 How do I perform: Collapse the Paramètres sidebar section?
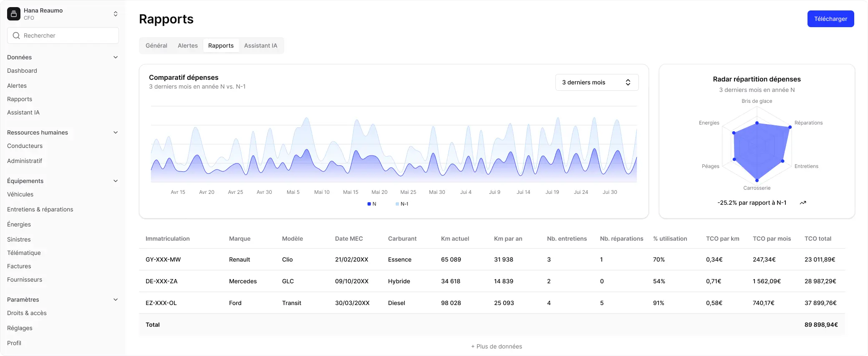tap(116, 300)
